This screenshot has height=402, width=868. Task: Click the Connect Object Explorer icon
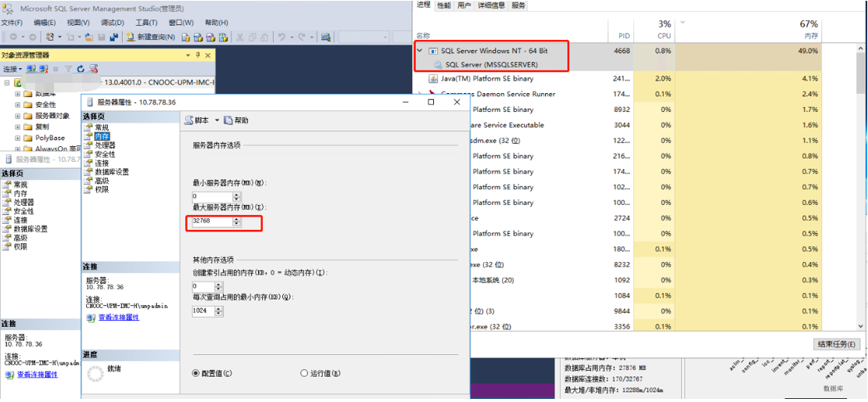pyautogui.click(x=31, y=69)
